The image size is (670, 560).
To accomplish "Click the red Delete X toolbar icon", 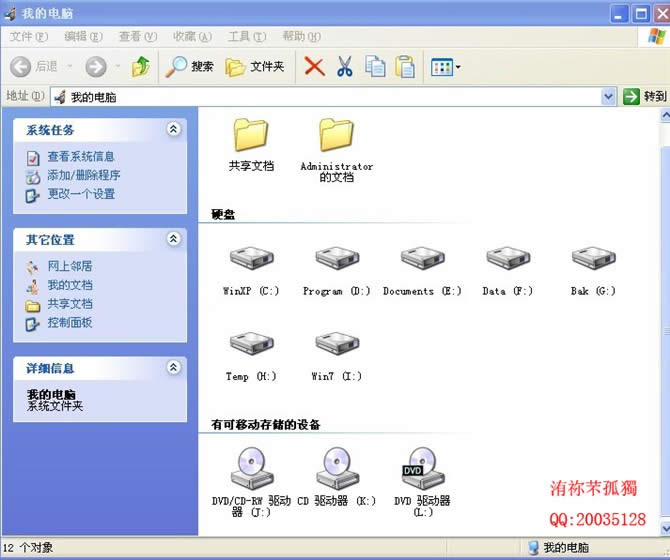I will [x=314, y=67].
